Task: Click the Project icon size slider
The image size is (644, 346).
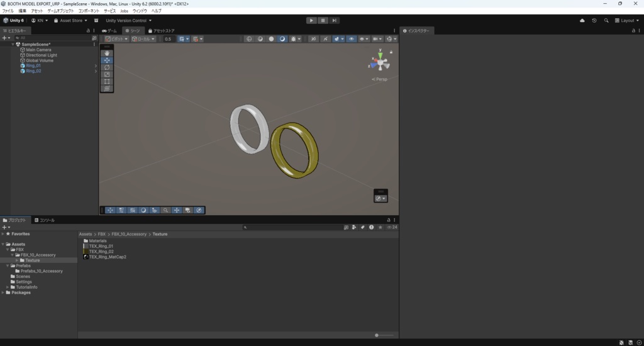Action: [x=384, y=335]
